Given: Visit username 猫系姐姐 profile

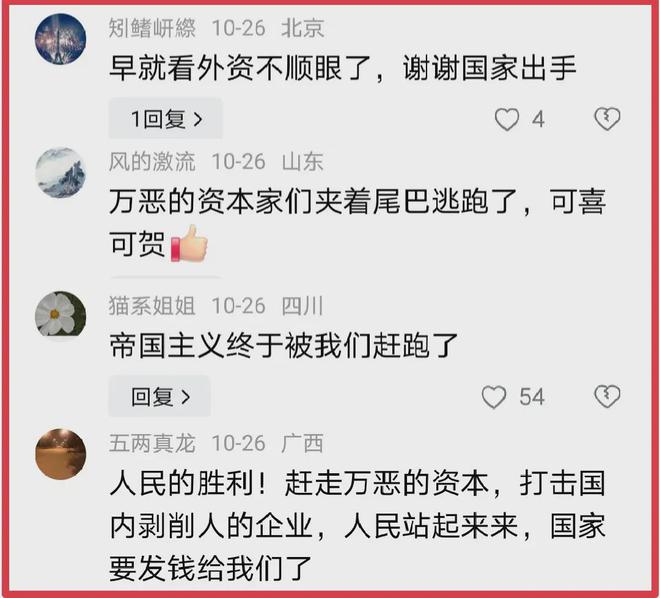Looking at the screenshot, I should point(152,306).
